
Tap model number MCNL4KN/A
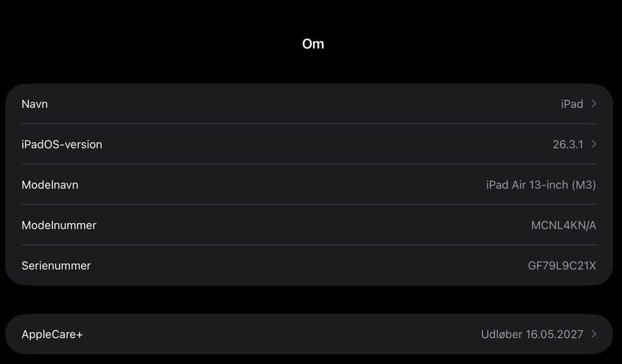[563, 225]
